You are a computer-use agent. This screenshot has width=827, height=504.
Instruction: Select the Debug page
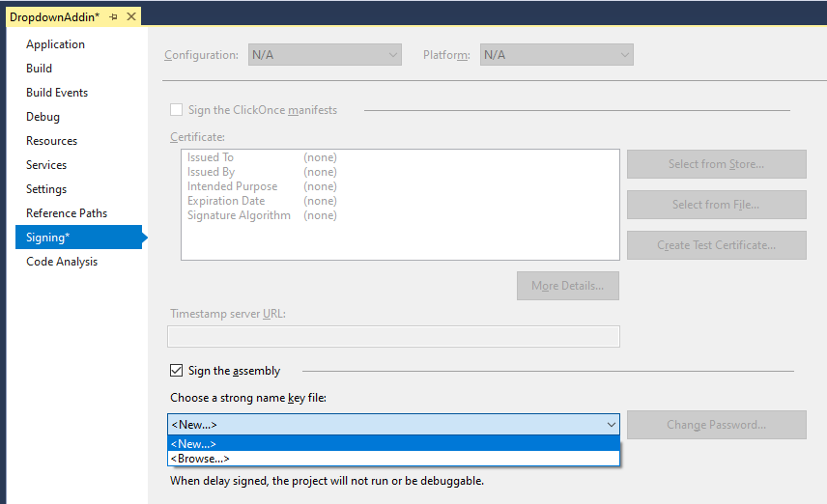click(x=43, y=117)
